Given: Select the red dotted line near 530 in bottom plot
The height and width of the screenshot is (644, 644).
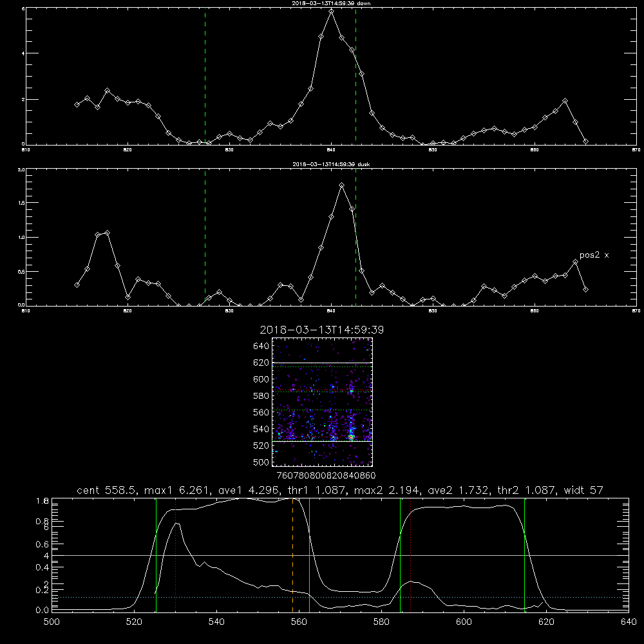Looking at the screenshot, I should [x=175, y=554].
